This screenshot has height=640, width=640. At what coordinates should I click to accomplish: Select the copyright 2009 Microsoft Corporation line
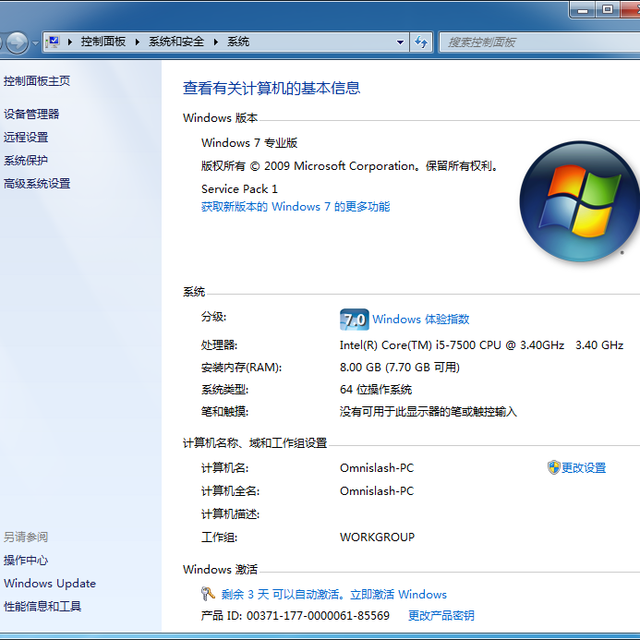(349, 166)
